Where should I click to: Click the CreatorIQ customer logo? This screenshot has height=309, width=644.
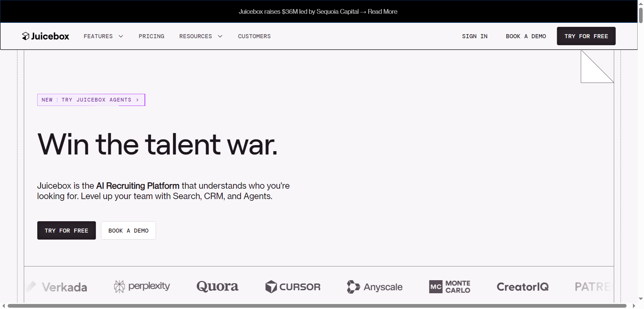point(523,287)
